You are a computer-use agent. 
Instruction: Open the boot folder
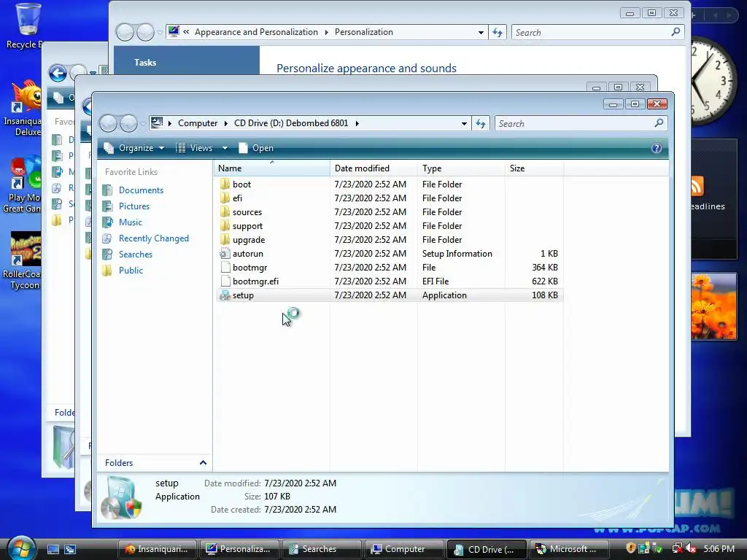[241, 184]
